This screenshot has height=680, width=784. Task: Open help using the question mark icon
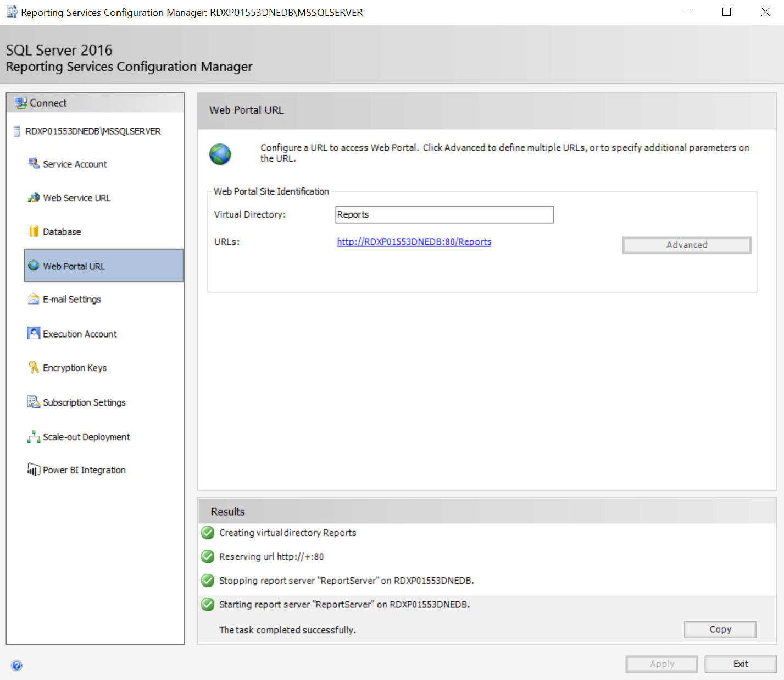(17, 666)
